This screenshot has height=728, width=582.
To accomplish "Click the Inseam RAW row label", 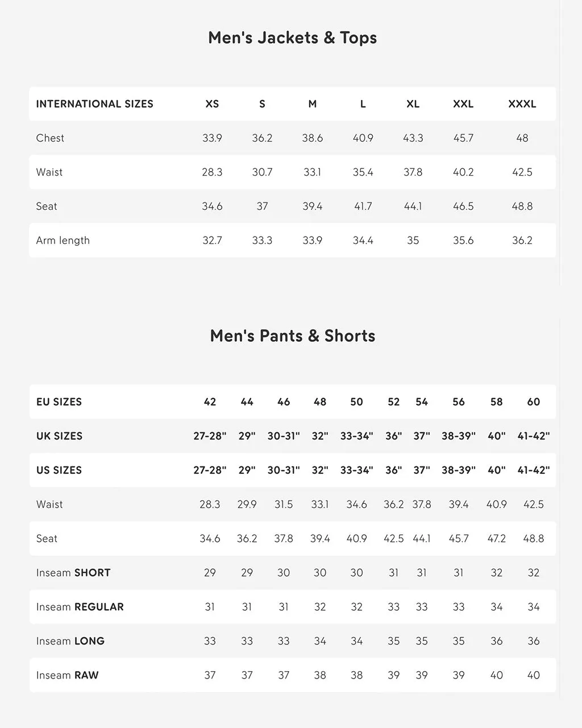I will pyautogui.click(x=67, y=675).
